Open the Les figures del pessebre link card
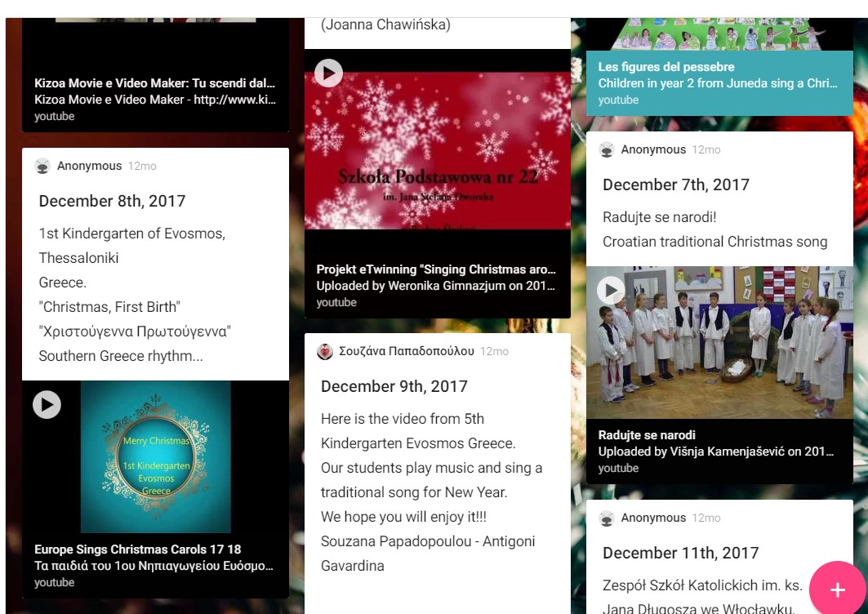868x614 pixels. pyautogui.click(x=719, y=83)
